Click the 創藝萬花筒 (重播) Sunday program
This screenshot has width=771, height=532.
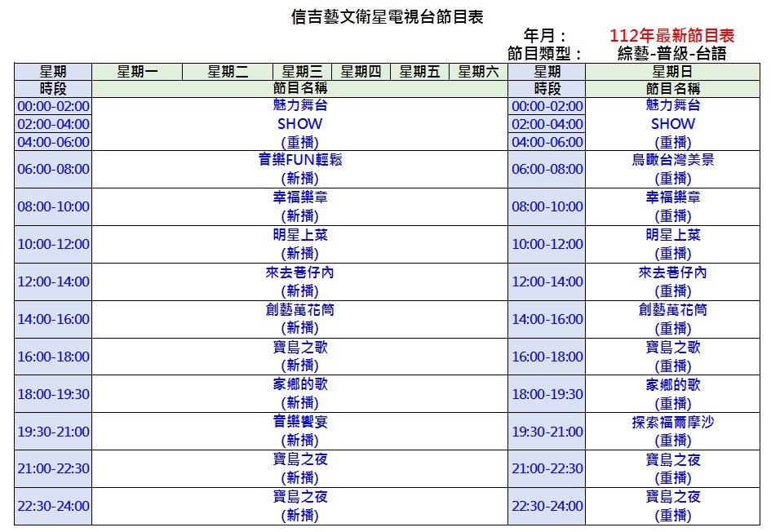[672, 319]
